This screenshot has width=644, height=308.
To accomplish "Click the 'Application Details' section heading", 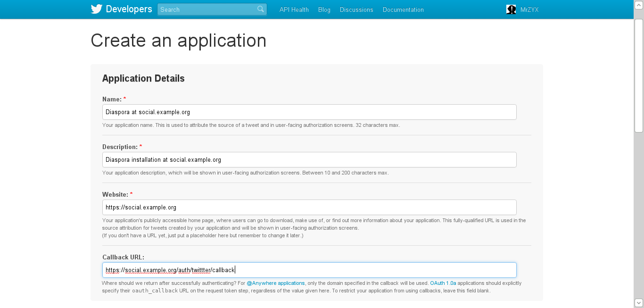I will pyautogui.click(x=143, y=78).
